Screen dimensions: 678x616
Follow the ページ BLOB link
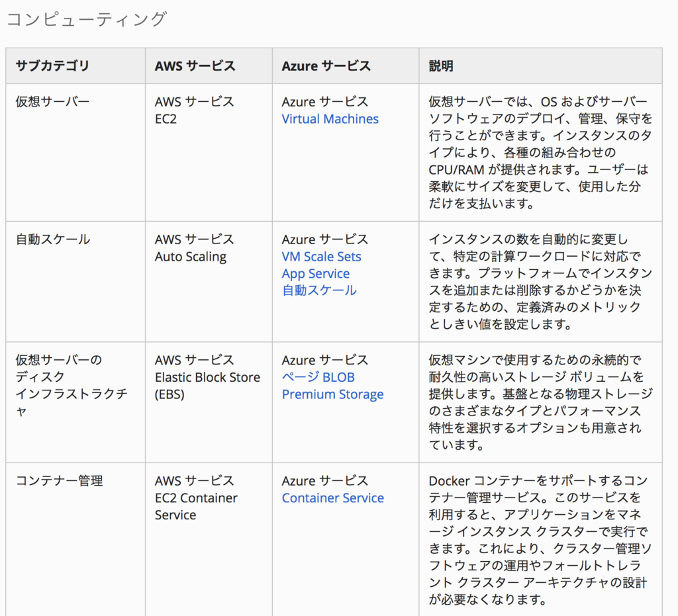point(318,377)
